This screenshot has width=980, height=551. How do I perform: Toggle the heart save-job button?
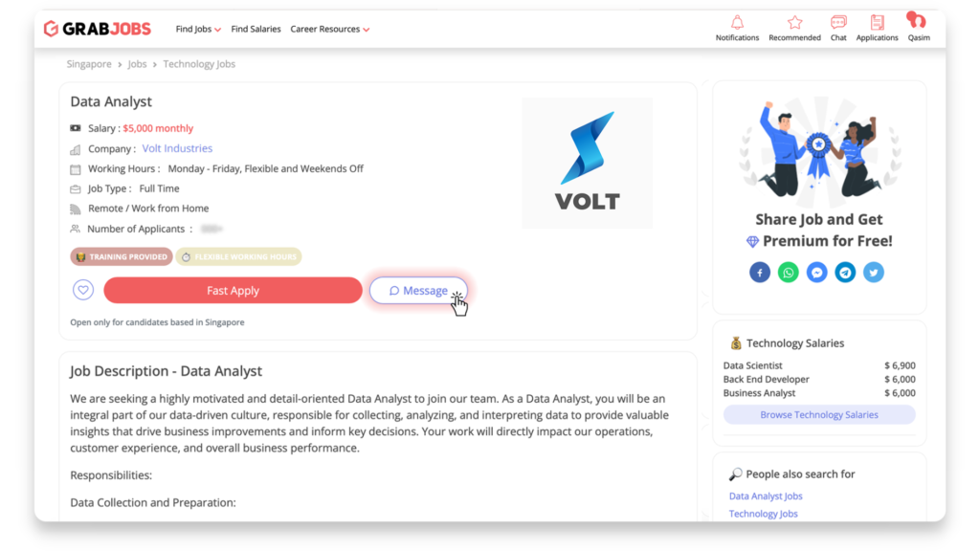83,290
